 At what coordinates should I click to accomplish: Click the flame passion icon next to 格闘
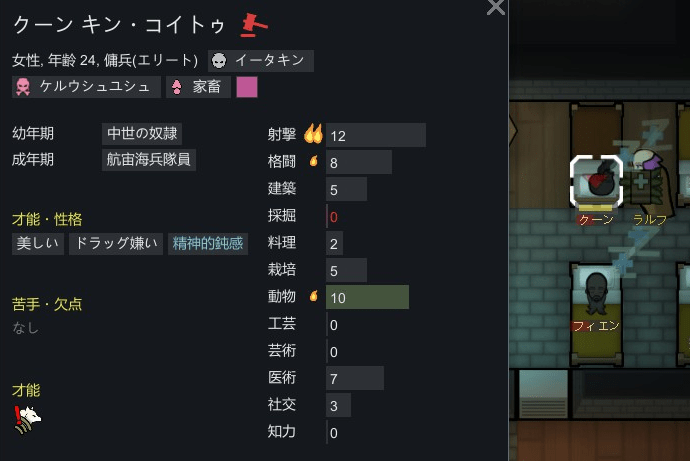pyautogui.click(x=314, y=161)
